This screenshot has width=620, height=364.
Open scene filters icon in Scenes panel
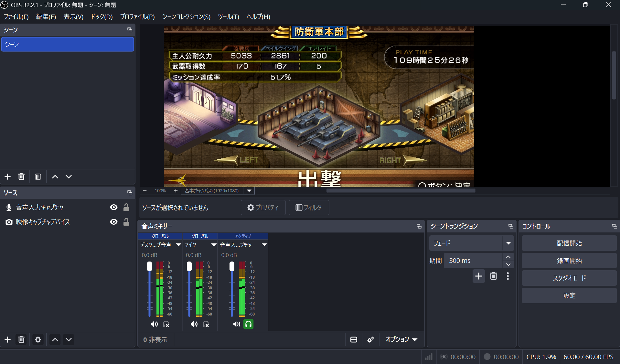38,177
